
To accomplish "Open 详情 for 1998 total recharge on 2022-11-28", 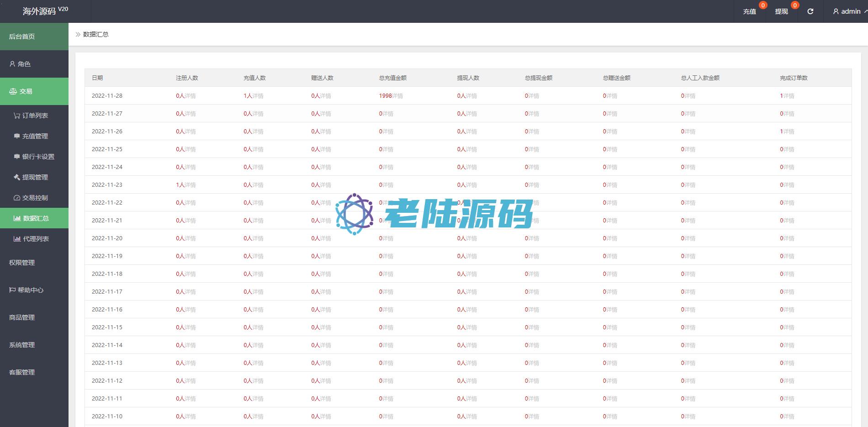I will pos(397,96).
